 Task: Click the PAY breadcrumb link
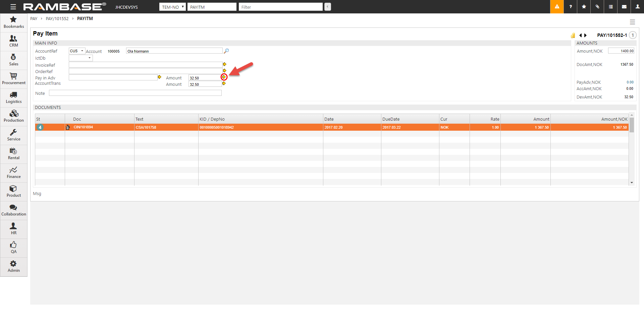click(x=34, y=19)
